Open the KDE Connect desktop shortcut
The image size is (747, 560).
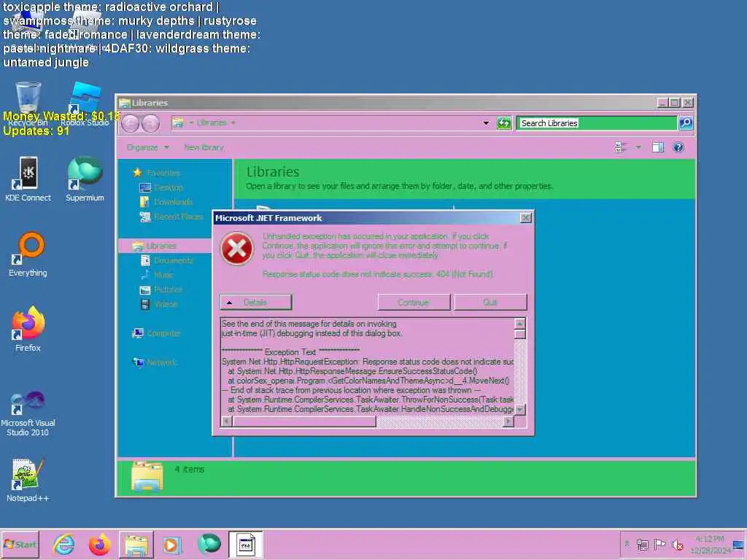[28, 179]
